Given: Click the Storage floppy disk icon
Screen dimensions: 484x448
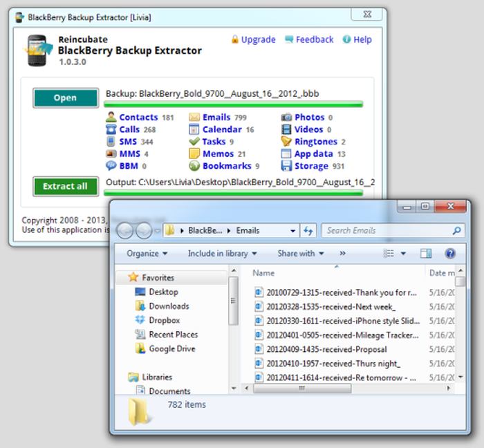Looking at the screenshot, I should (286, 166).
